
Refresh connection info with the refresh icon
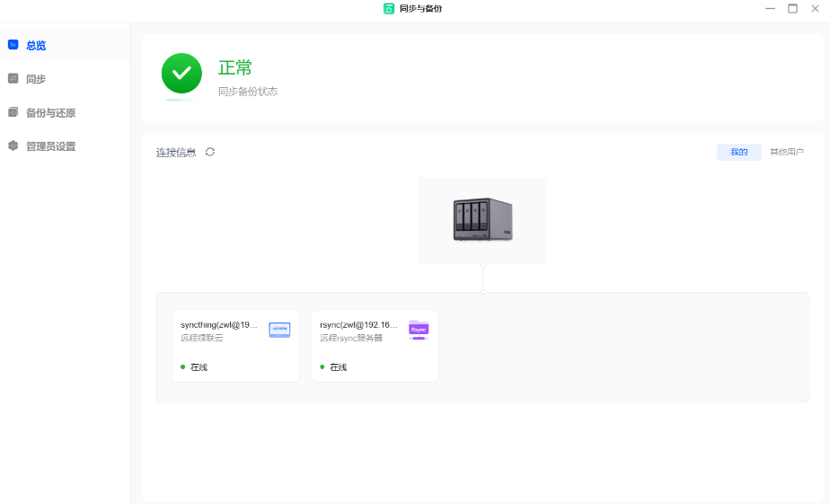click(x=210, y=152)
